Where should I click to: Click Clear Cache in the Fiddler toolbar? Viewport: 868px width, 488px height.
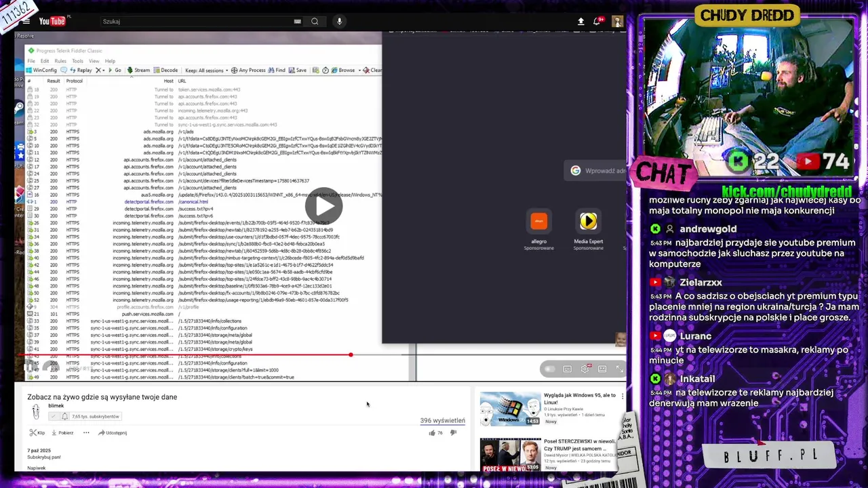[x=372, y=70]
